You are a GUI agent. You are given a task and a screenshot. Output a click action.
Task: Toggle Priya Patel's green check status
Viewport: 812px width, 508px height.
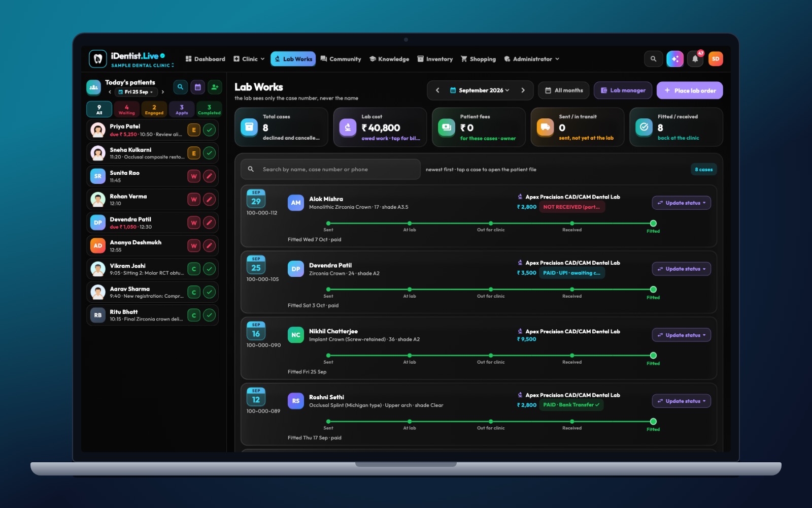[209, 130]
